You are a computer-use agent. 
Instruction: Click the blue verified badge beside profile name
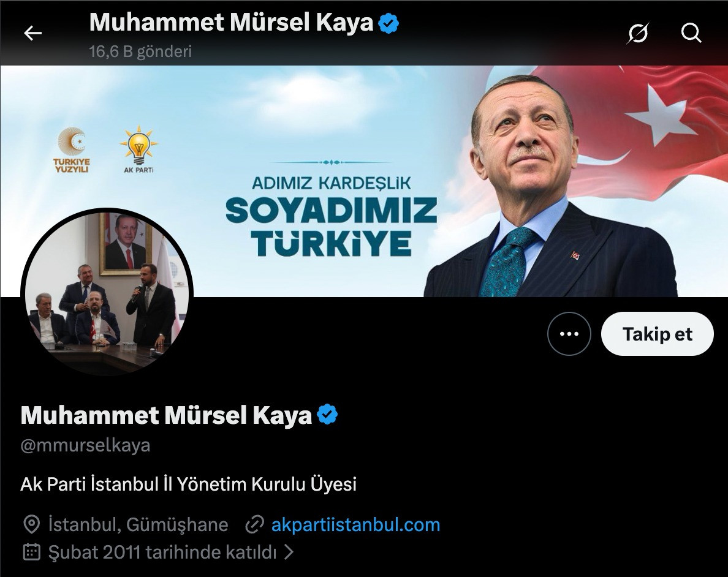[x=327, y=414]
